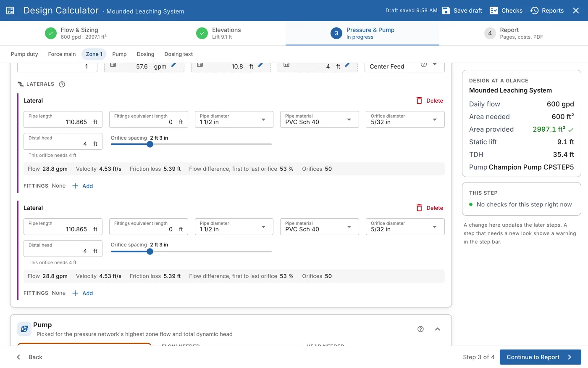Collapse the Pump section chevron
Viewport: 588px width, 368px height.
[437, 329]
